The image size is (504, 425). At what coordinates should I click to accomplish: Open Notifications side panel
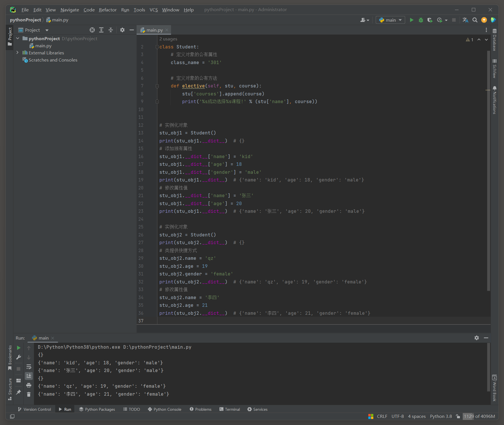tap(495, 100)
